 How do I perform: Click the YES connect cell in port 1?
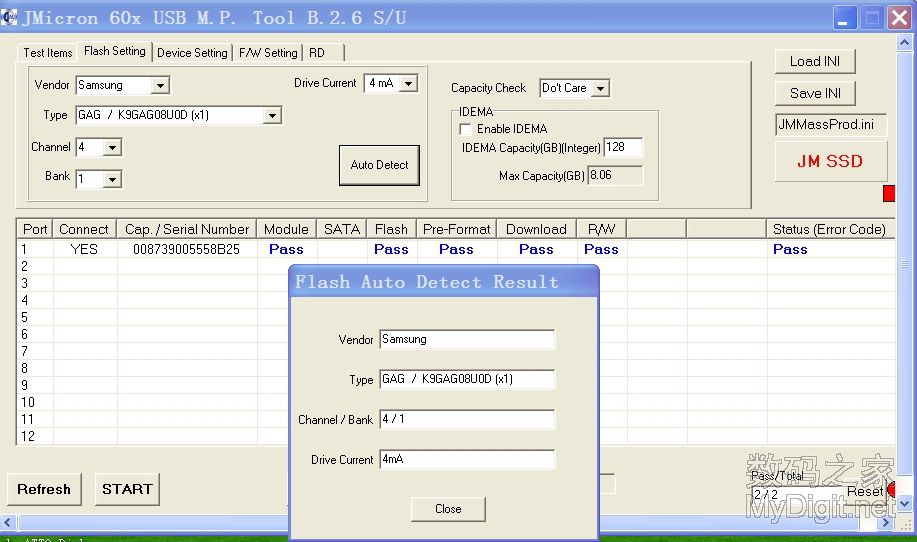pyautogui.click(x=84, y=250)
